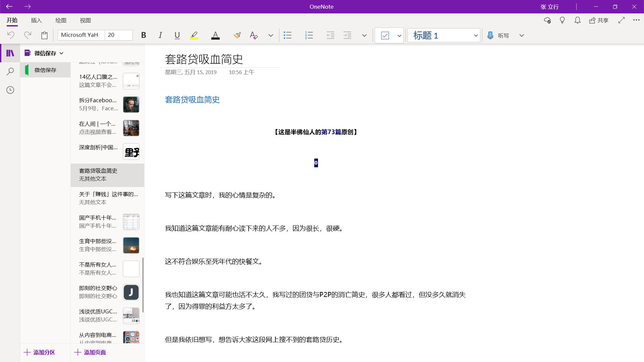
Task: Apply the format painter
Action: tap(237, 35)
